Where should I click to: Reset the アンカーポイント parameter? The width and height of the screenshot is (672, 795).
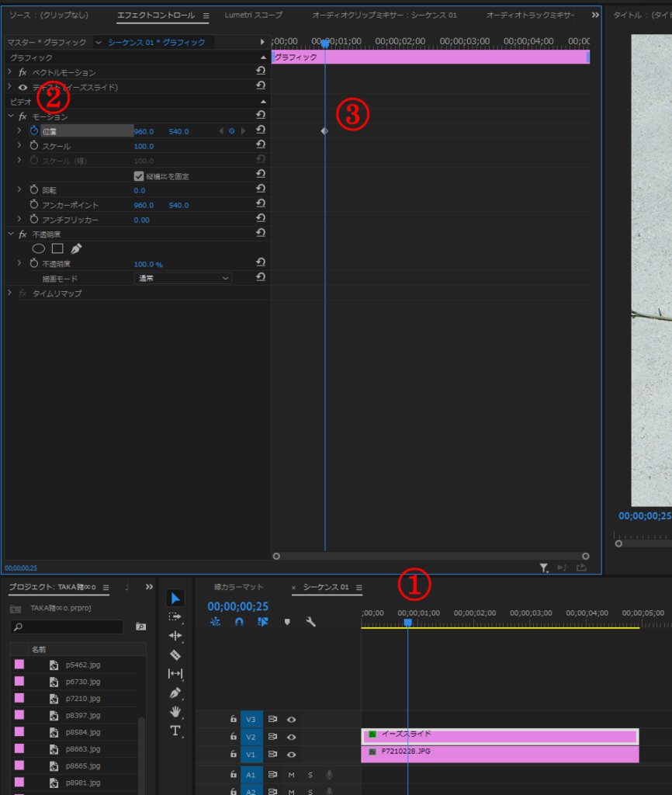(261, 203)
